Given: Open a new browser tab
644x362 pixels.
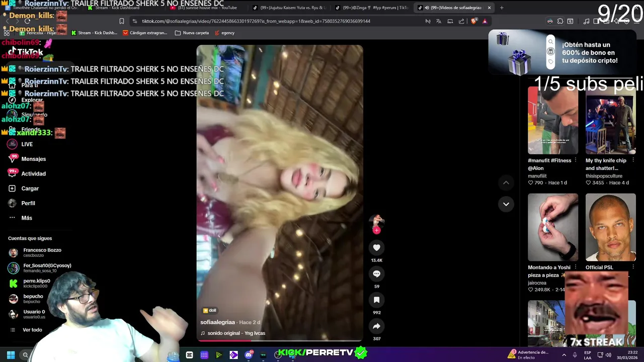Looking at the screenshot, I should [502, 8].
